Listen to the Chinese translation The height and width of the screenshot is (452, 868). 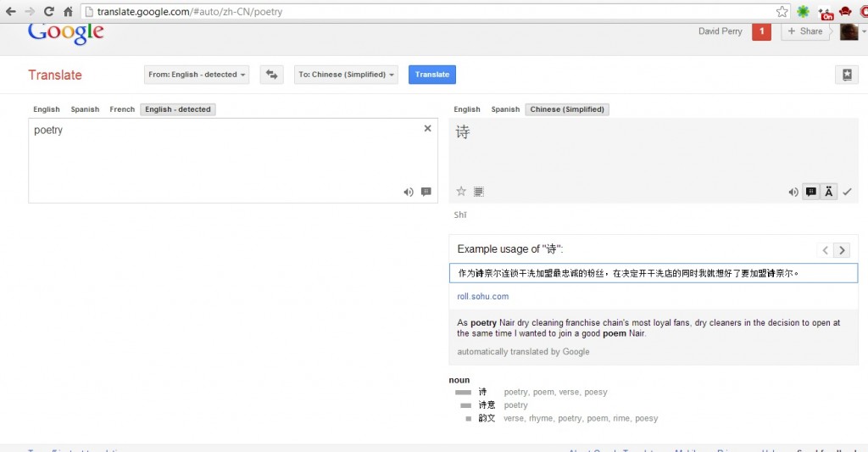(x=793, y=193)
